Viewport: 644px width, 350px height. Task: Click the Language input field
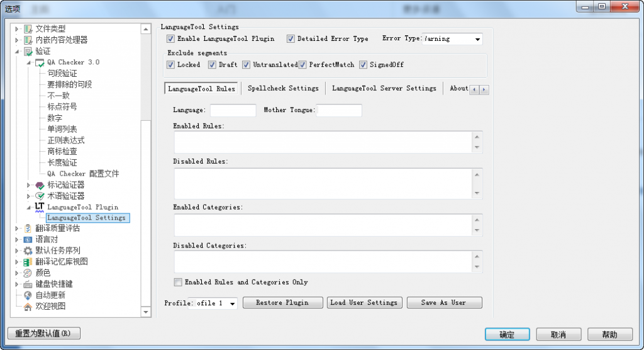[233, 110]
